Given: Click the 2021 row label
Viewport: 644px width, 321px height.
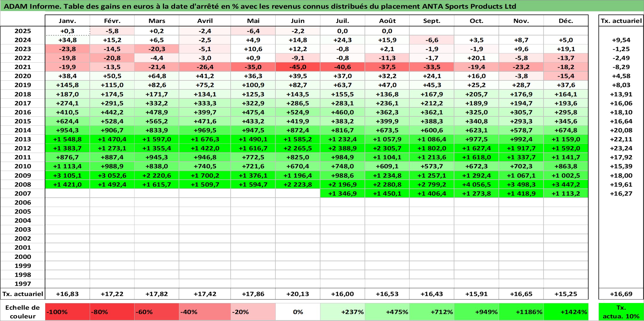Looking at the screenshot, I should point(23,67).
